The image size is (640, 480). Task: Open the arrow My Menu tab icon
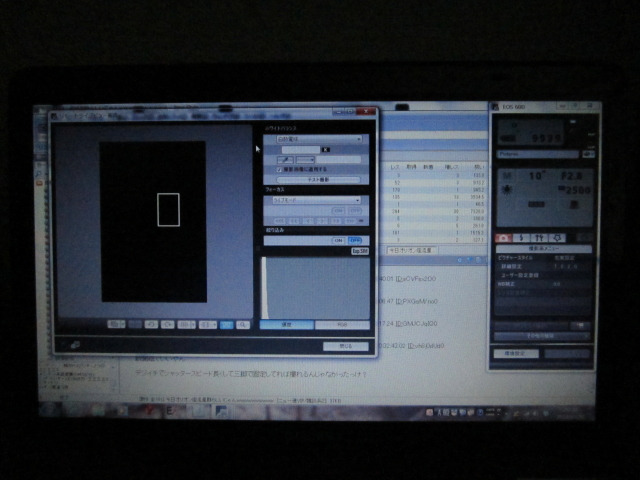coord(557,238)
